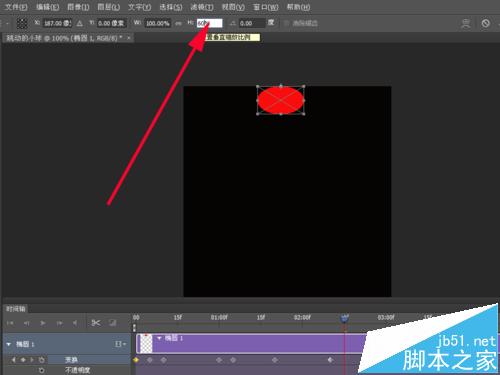Click the scissors split-at-playhead icon

96,323
